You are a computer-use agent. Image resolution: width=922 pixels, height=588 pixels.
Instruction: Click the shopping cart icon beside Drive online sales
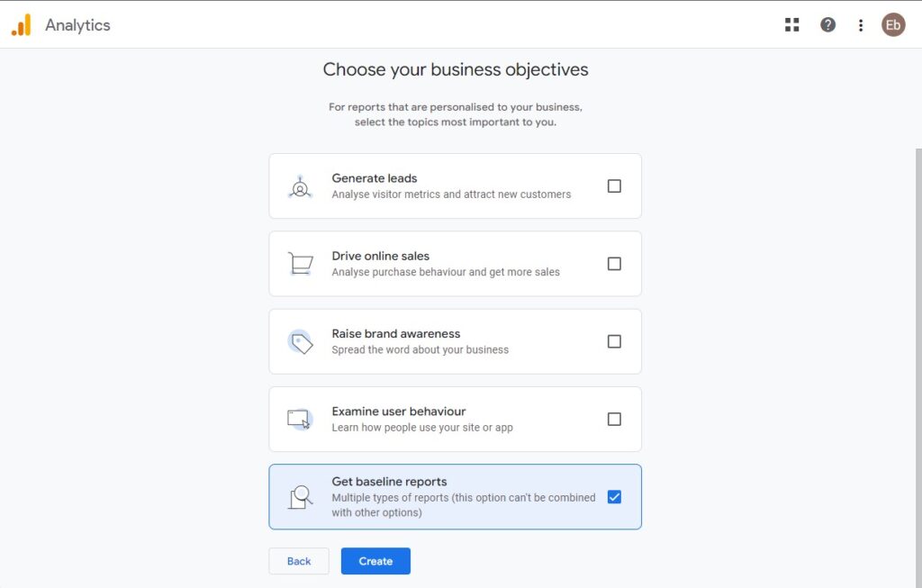pyautogui.click(x=300, y=263)
